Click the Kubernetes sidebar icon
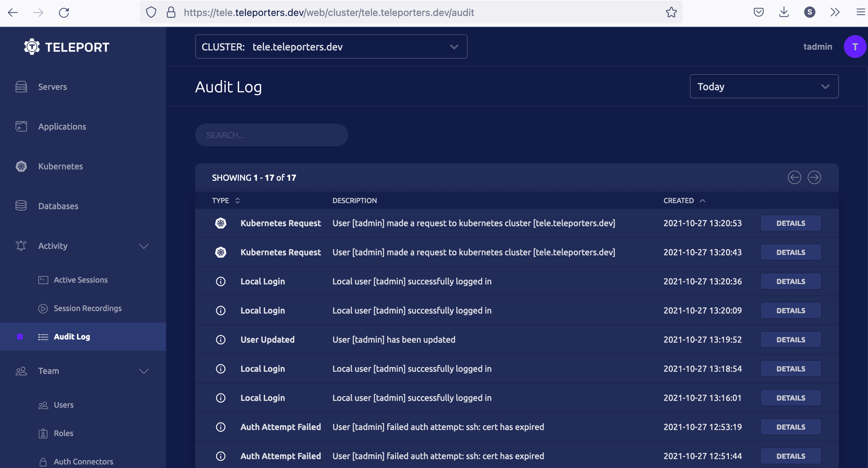 21,165
